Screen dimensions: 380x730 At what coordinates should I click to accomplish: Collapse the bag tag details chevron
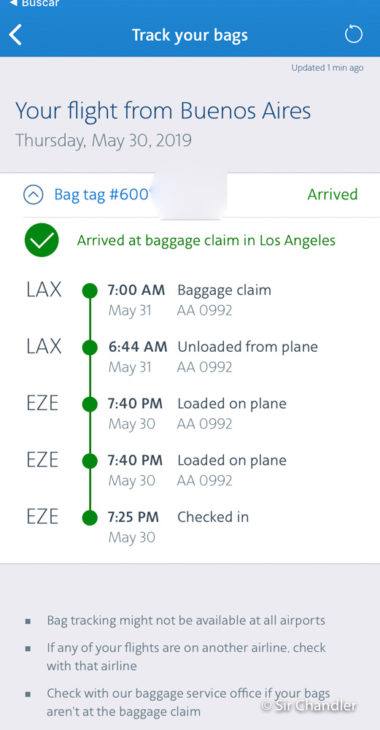[33, 195]
